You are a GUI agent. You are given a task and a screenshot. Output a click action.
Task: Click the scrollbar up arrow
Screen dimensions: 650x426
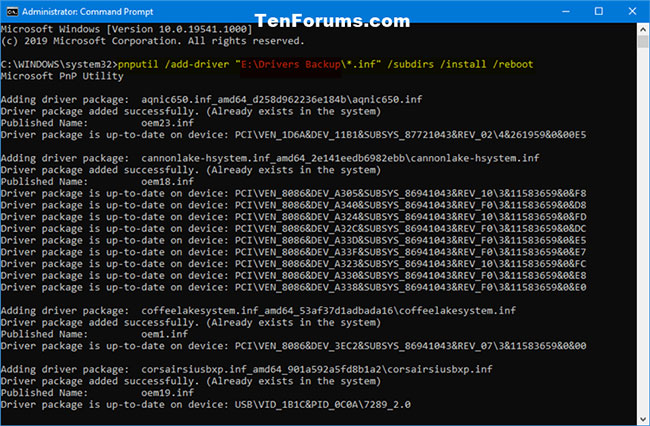coord(643,29)
